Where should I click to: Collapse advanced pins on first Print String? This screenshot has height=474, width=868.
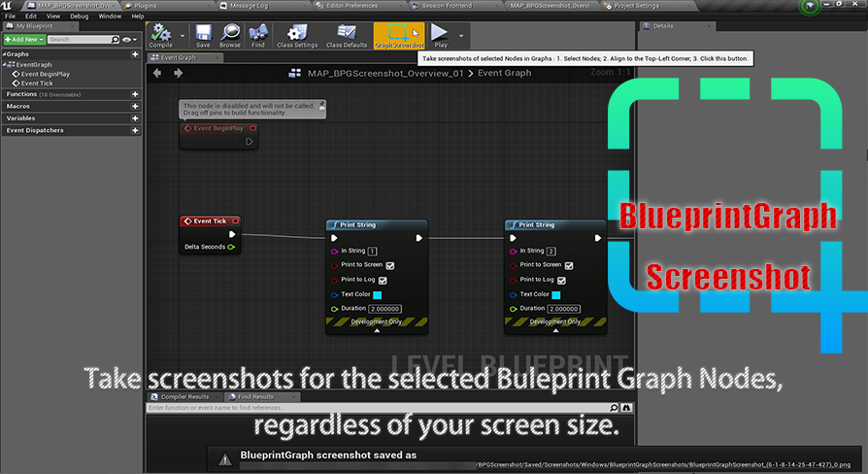[377, 330]
